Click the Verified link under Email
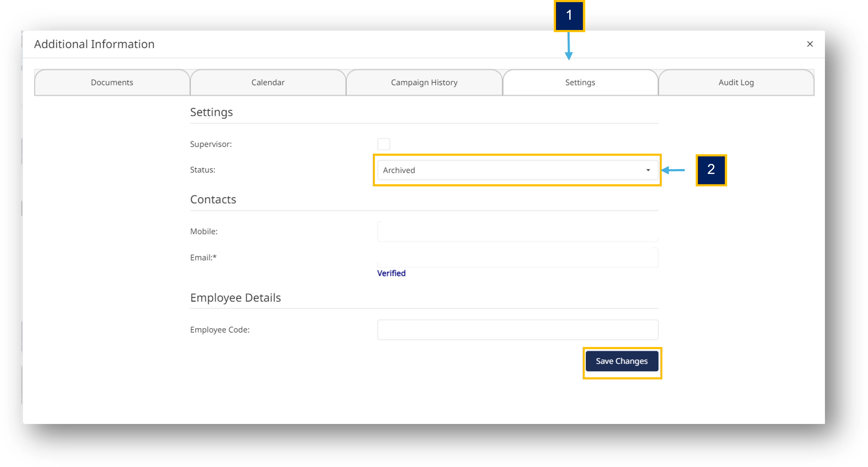 click(x=391, y=273)
